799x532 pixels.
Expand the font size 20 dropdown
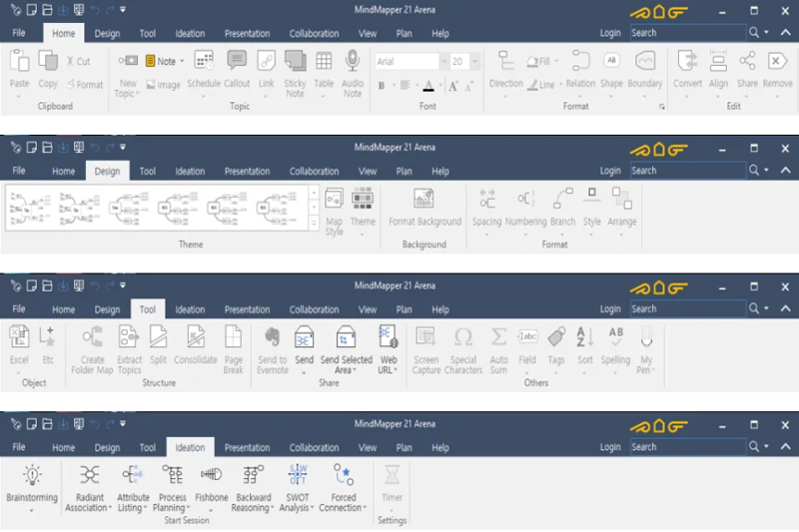(x=472, y=62)
